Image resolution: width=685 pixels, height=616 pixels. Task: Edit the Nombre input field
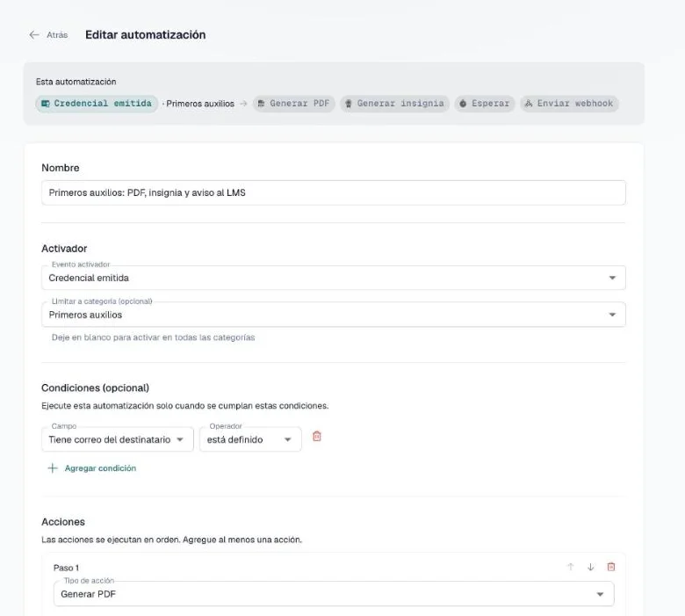point(334,192)
